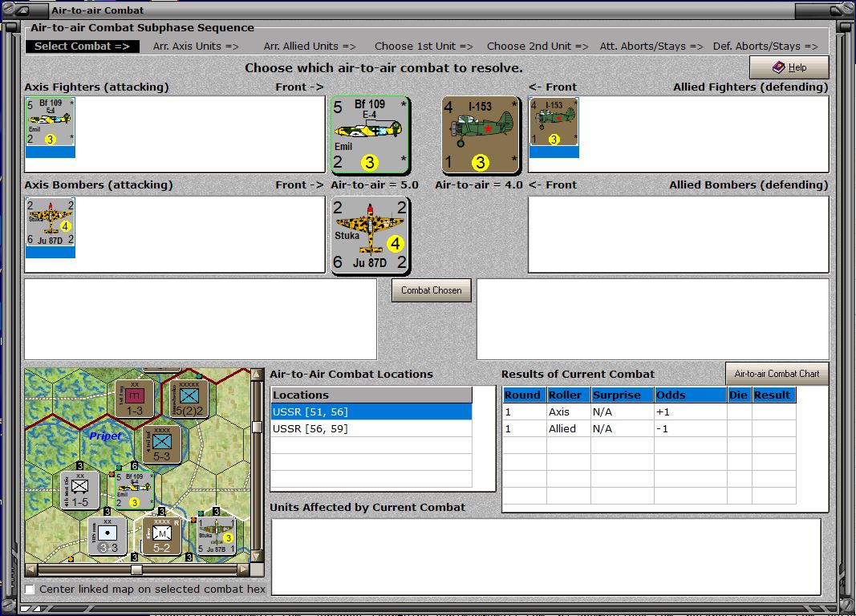Viewport: 856px width, 616px height.
Task: Click the map horizontal scrollbar thumb
Action: [x=136, y=569]
